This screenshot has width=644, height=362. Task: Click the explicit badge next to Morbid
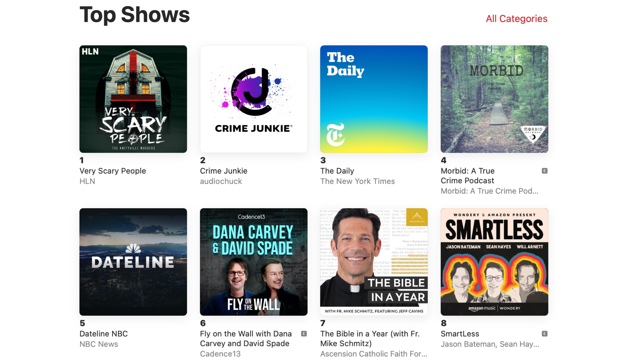545,171
